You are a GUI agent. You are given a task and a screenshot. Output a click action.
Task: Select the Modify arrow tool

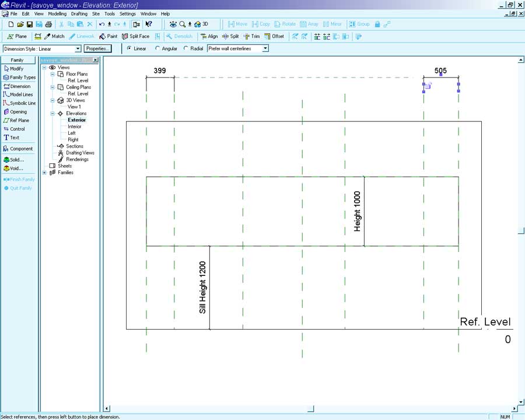click(x=14, y=69)
